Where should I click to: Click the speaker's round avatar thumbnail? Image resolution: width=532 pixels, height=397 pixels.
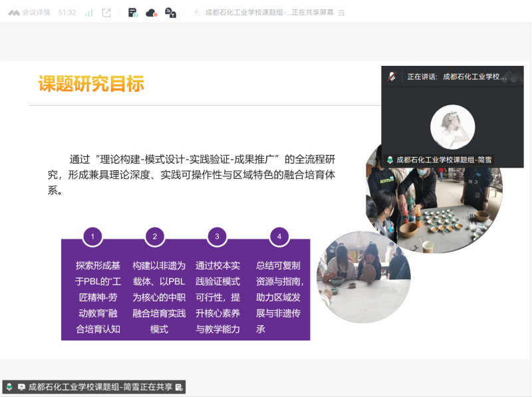452,126
